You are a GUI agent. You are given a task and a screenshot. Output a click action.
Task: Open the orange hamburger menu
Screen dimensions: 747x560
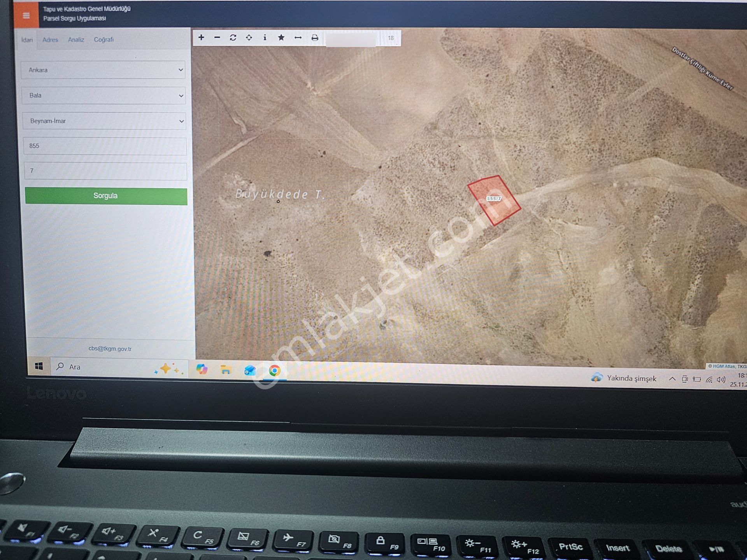point(26,15)
